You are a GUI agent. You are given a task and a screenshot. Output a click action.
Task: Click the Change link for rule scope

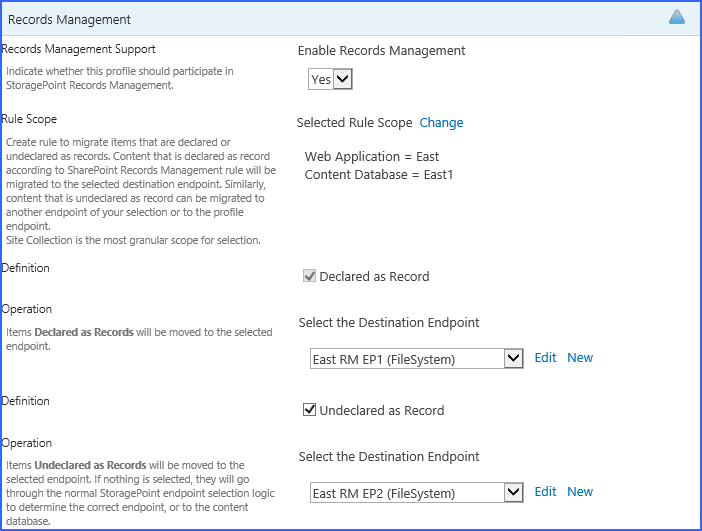tap(441, 123)
